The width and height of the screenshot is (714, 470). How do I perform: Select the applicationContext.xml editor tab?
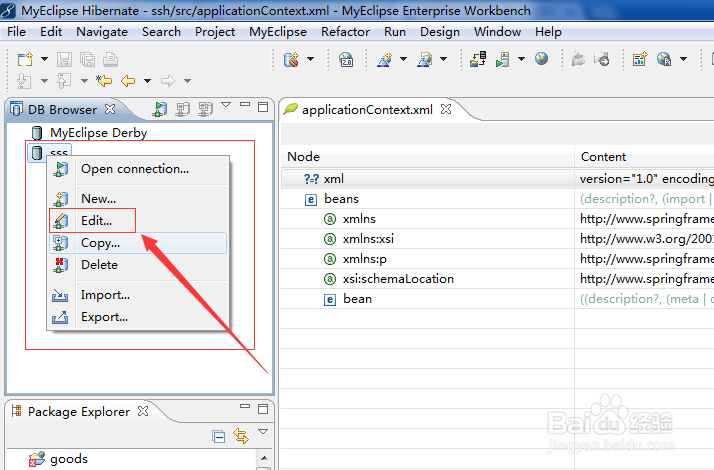367,110
